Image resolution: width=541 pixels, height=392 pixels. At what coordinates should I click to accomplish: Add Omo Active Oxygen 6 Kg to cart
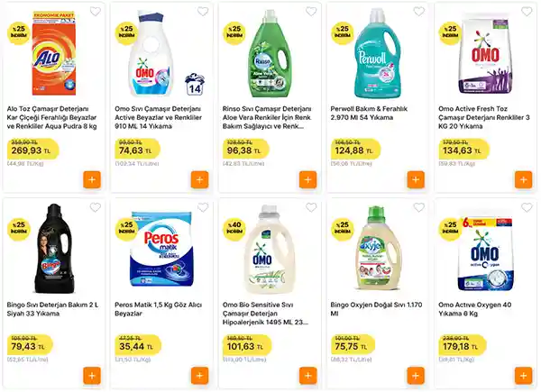[x=523, y=375]
